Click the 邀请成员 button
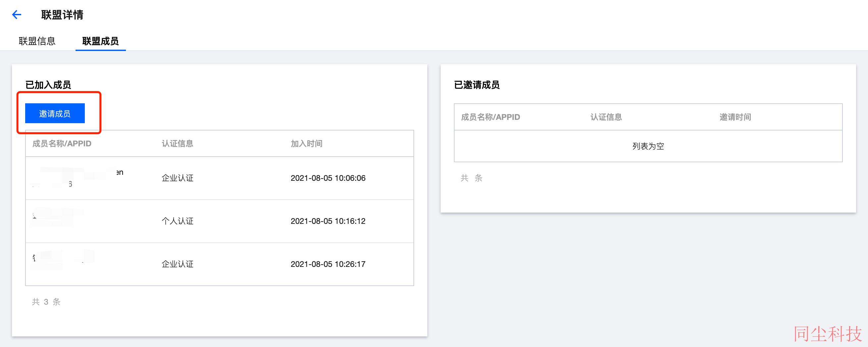Image resolution: width=868 pixels, height=347 pixels. coord(55,113)
